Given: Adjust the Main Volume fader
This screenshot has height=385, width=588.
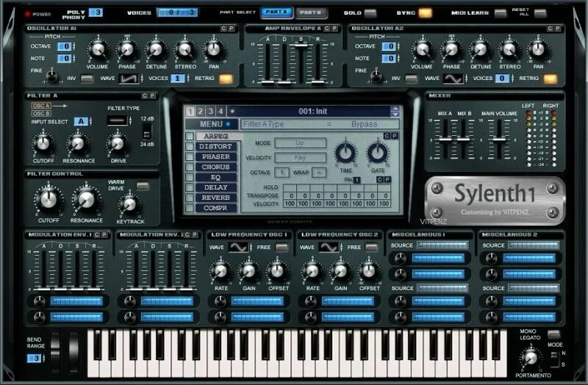Looking at the screenshot, I should [x=499, y=139].
